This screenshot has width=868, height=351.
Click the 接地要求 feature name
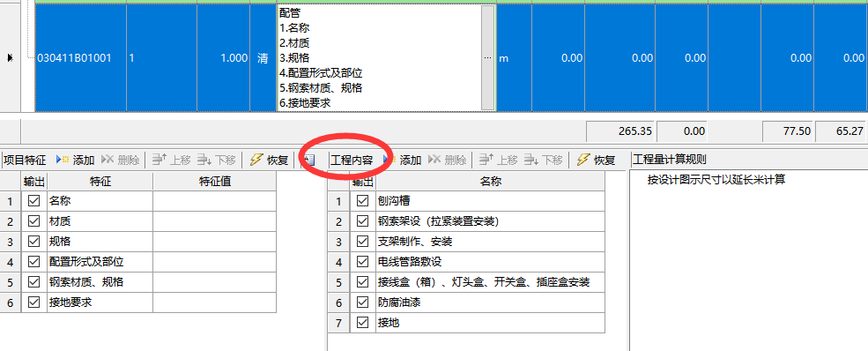(x=70, y=302)
